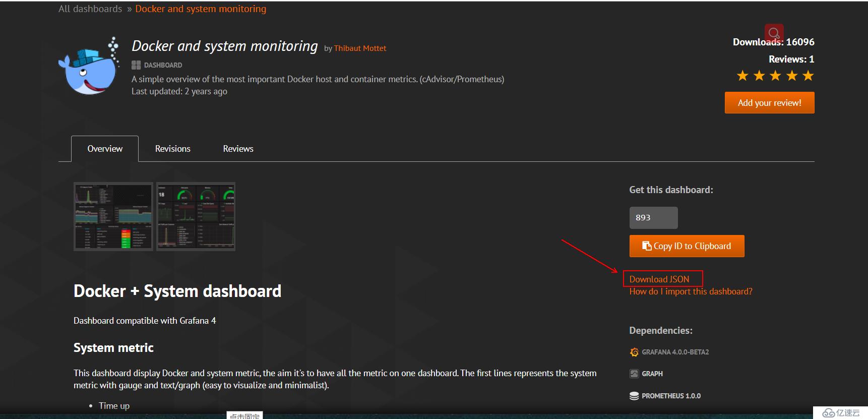Viewport: 868px width, 419px height.
Task: Click the Reviews: 1 count text
Action: (x=791, y=59)
